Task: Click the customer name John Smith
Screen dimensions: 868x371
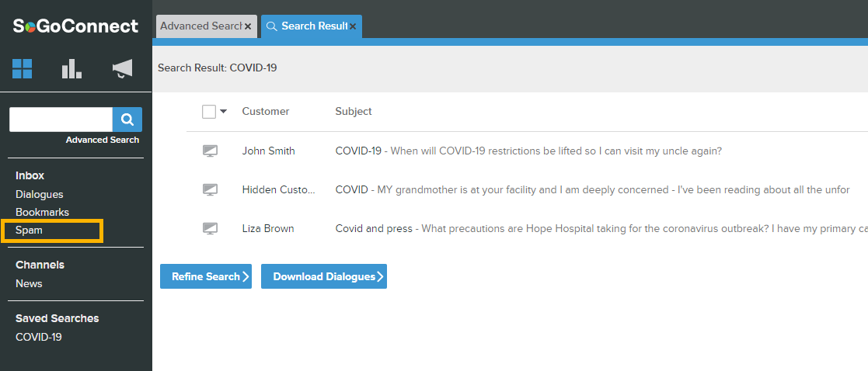Action: pyautogui.click(x=269, y=151)
